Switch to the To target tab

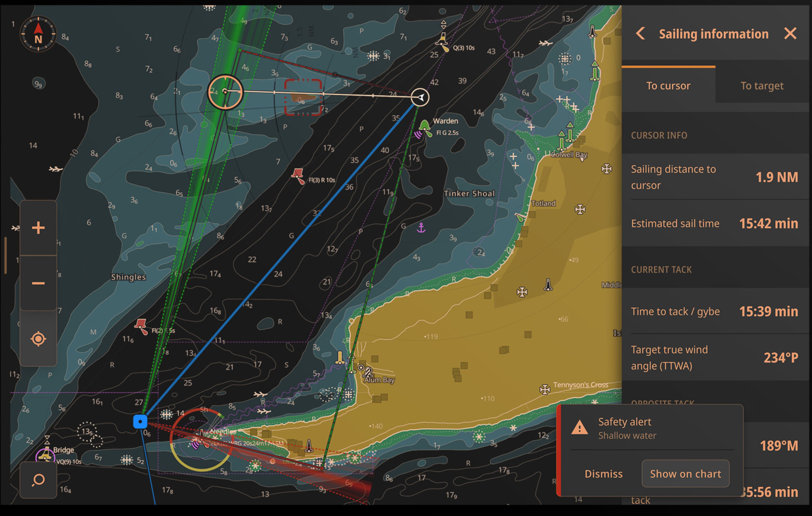pyautogui.click(x=762, y=86)
